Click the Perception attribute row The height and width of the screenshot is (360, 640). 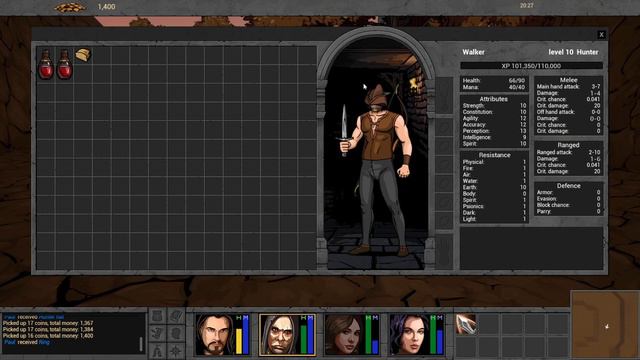coord(494,131)
